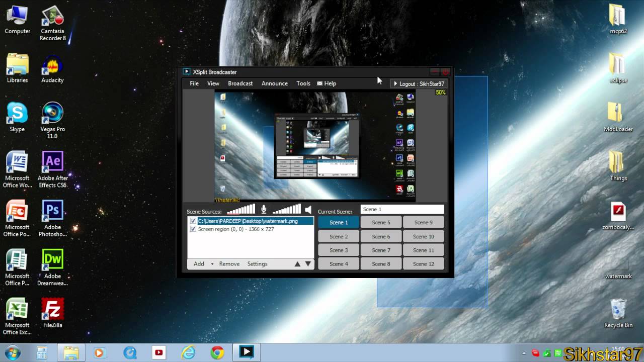The width and height of the screenshot is (644, 362).
Task: Mute the microphone icon in XSplit
Action: click(x=264, y=210)
